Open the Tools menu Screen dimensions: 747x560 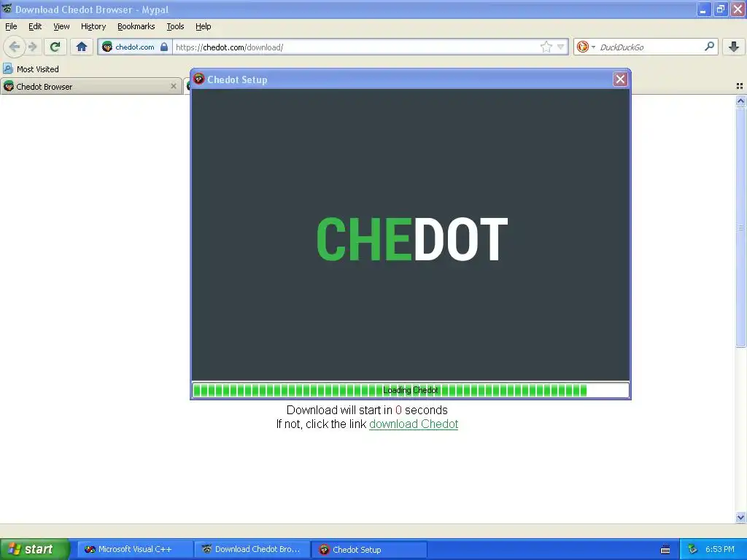click(175, 26)
